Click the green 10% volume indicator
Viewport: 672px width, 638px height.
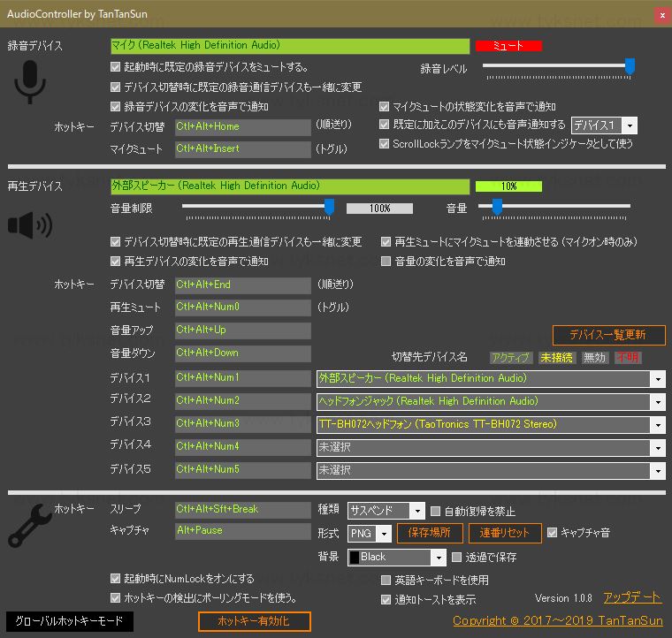(508, 186)
